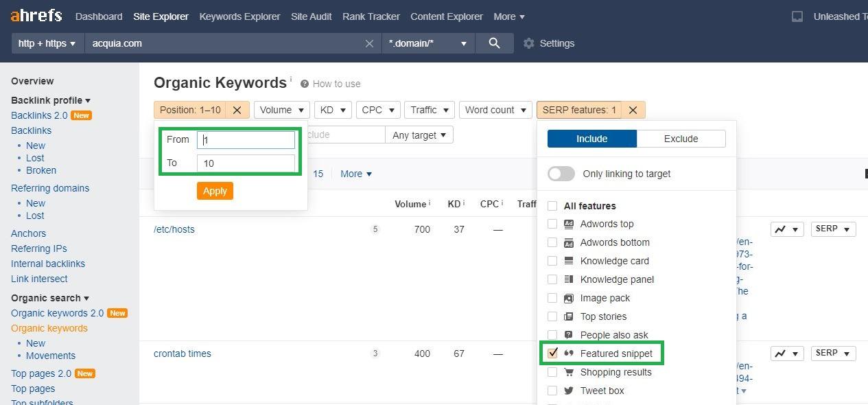
Task: Switch to the Exclude tab
Action: [x=681, y=139]
